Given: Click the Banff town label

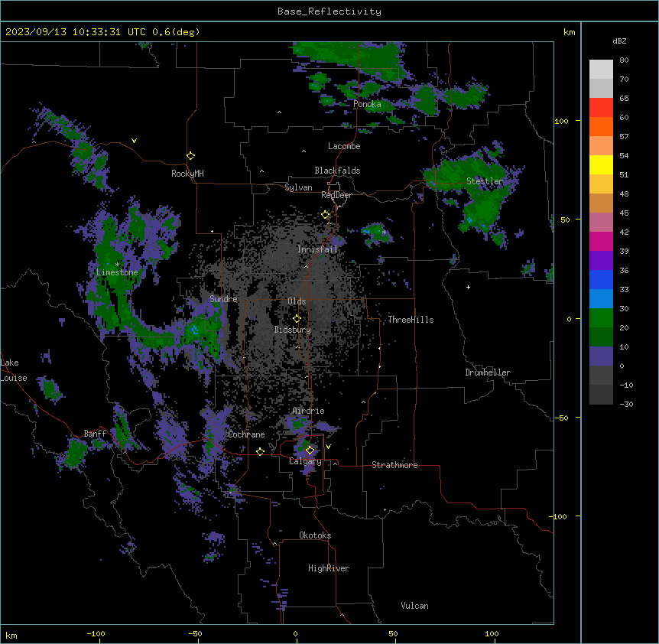Looking at the screenshot, I should pyautogui.click(x=95, y=434).
